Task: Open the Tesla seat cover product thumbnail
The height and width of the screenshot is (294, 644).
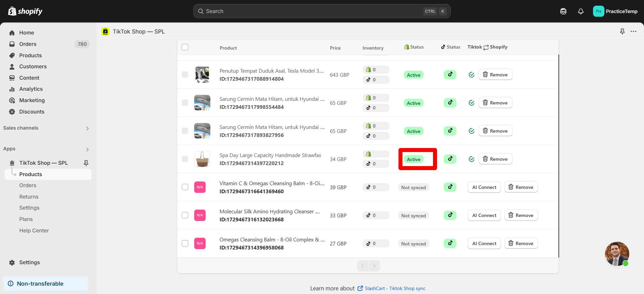Action: (202, 75)
